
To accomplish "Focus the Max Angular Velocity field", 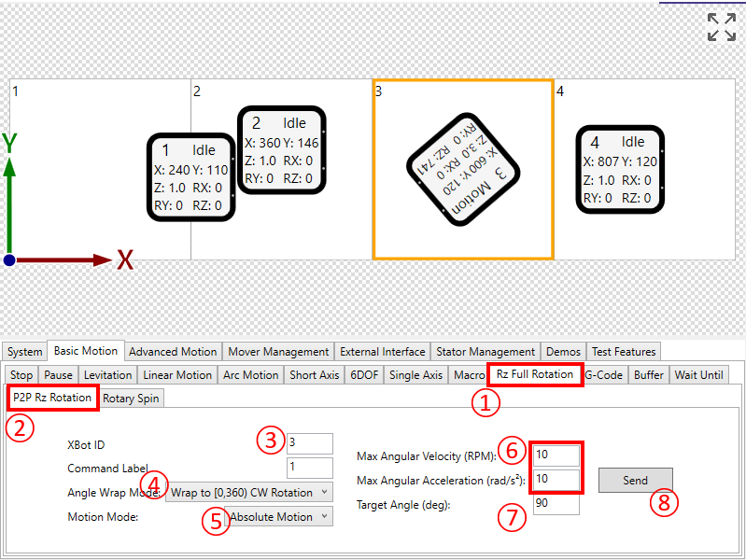I will (x=556, y=455).
